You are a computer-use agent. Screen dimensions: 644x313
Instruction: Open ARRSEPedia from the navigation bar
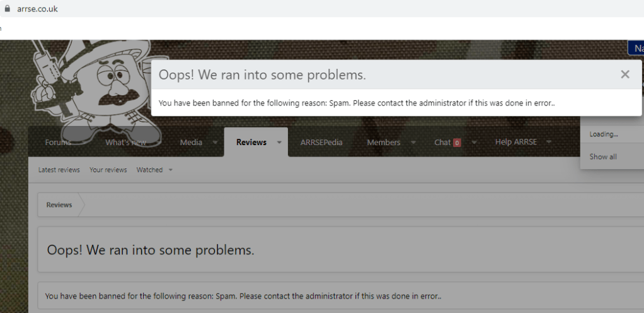click(321, 142)
